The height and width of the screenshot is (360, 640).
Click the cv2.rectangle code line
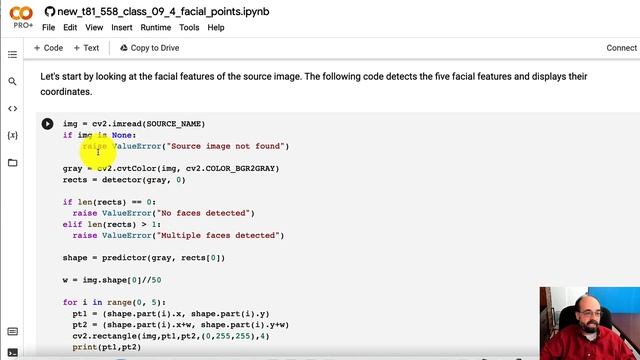(x=171, y=336)
